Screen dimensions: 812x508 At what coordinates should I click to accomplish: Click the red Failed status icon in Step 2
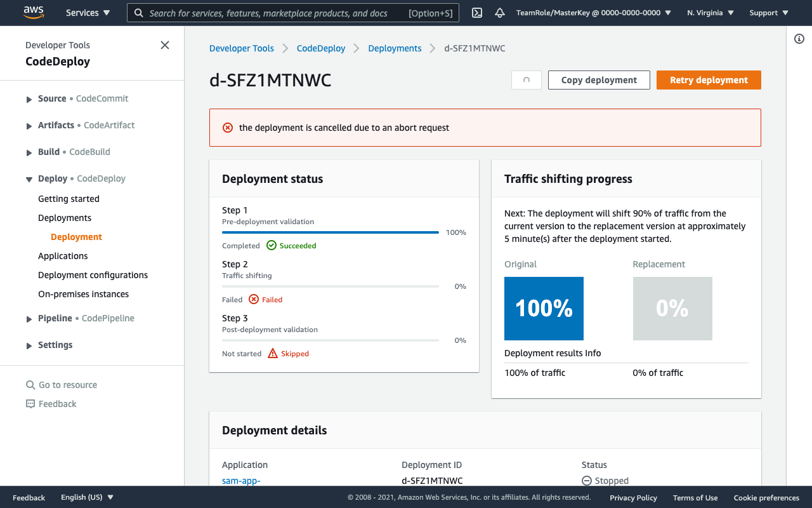point(254,299)
